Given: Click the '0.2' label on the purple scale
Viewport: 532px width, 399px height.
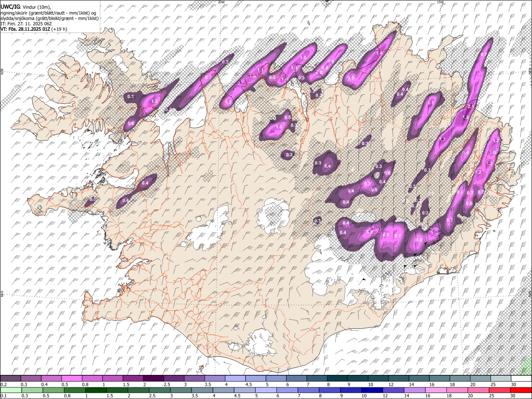Looking at the screenshot, I should click(3, 384).
